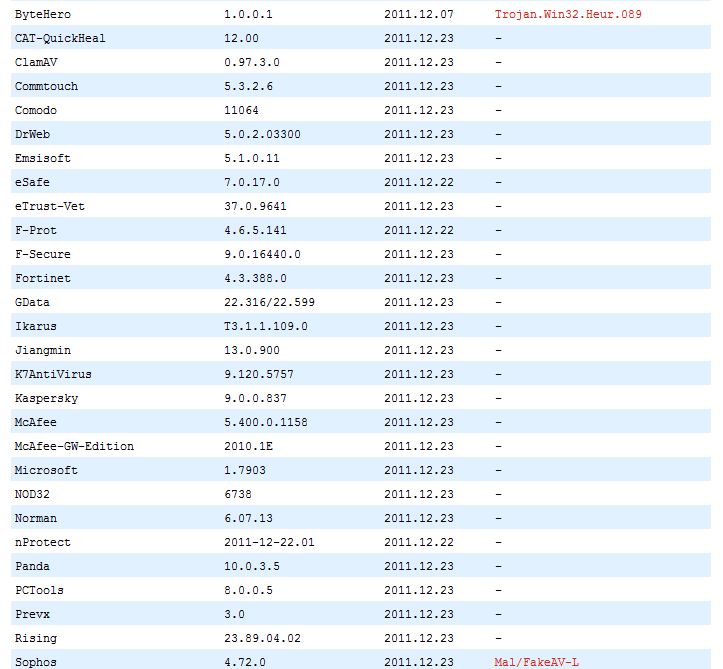The width and height of the screenshot is (723, 669).
Task: Select the Sophos antivirus name
Action: click(x=36, y=662)
